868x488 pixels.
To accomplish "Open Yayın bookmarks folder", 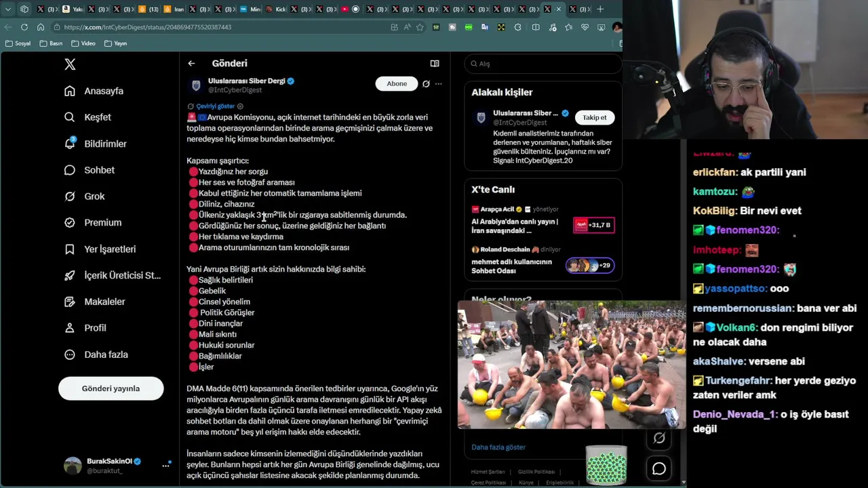I will pos(116,43).
